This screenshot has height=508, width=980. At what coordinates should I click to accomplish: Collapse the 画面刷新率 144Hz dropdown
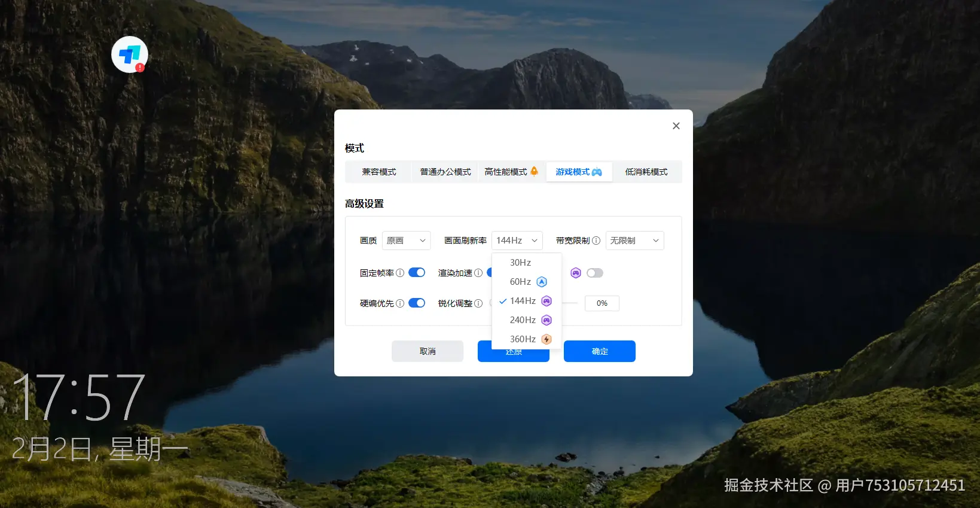(517, 241)
